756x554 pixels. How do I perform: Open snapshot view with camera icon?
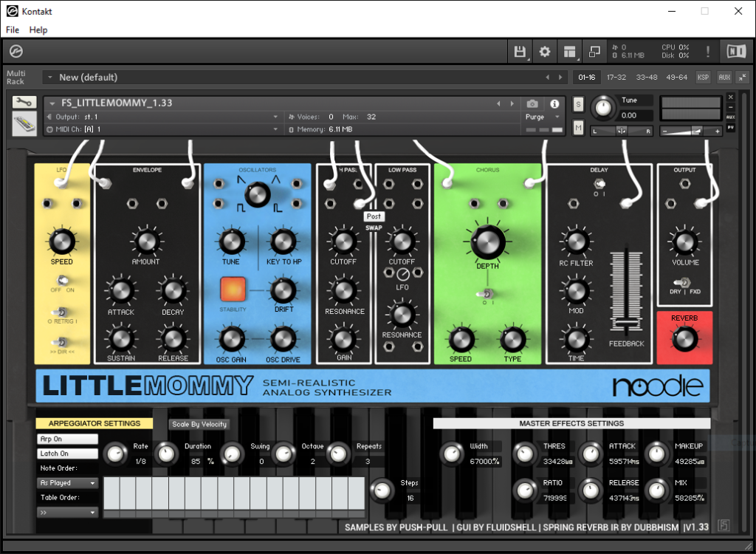532,103
